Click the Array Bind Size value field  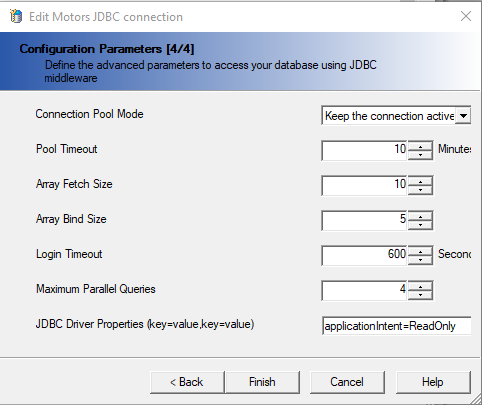pos(364,220)
